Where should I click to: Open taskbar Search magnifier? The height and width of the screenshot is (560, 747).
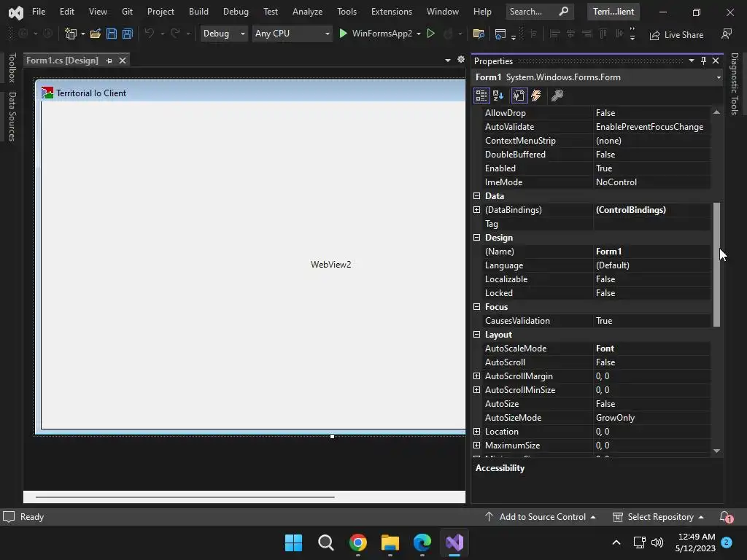326,542
